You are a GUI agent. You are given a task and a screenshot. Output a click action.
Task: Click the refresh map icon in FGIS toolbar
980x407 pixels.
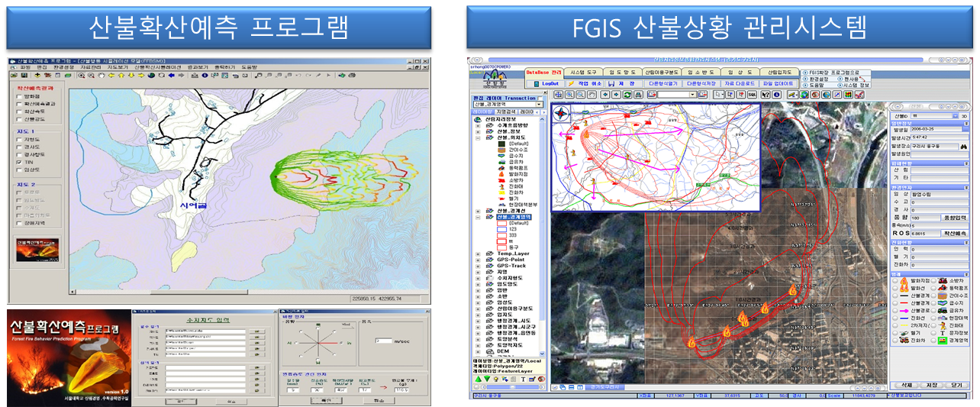627,94
